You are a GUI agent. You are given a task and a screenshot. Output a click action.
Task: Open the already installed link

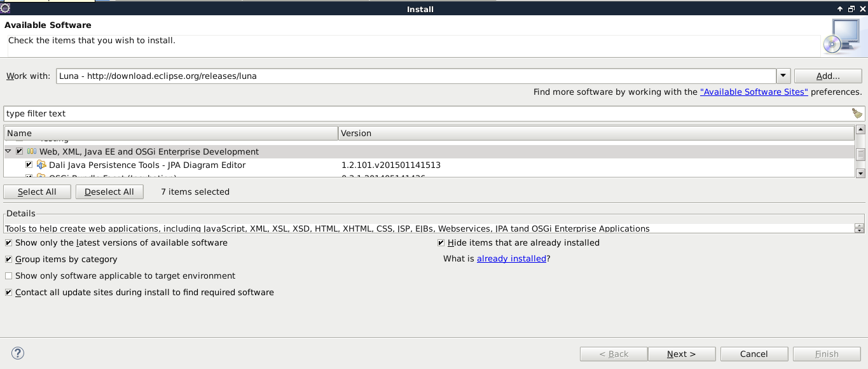511,259
